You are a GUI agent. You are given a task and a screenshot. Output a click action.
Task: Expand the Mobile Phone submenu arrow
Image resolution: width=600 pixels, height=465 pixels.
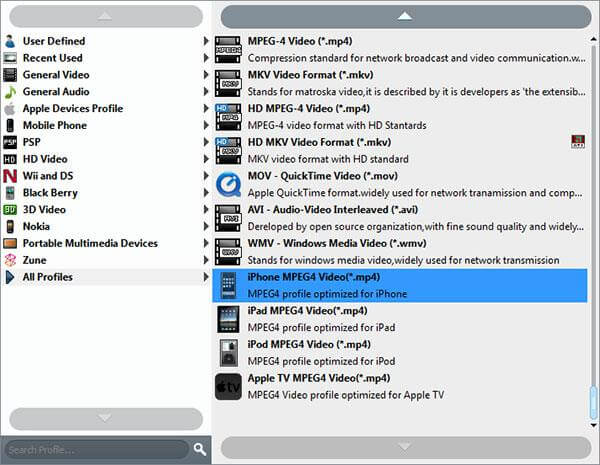pos(206,125)
